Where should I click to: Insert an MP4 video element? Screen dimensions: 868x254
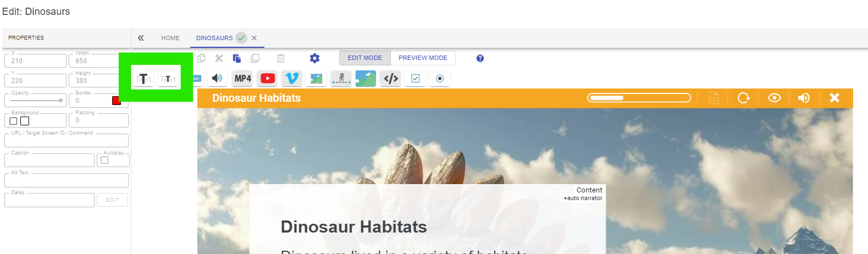pyautogui.click(x=242, y=79)
